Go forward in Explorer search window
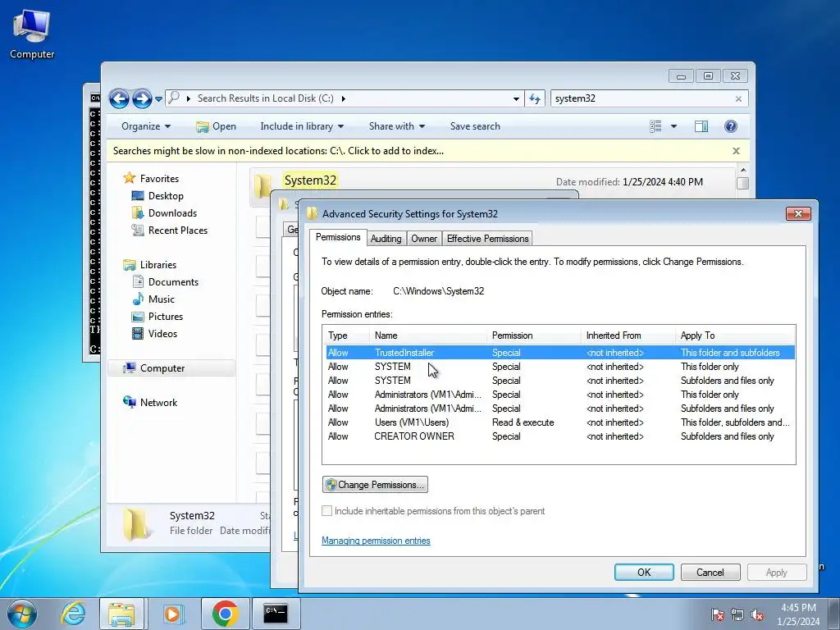This screenshot has height=630, width=840. pyautogui.click(x=141, y=98)
